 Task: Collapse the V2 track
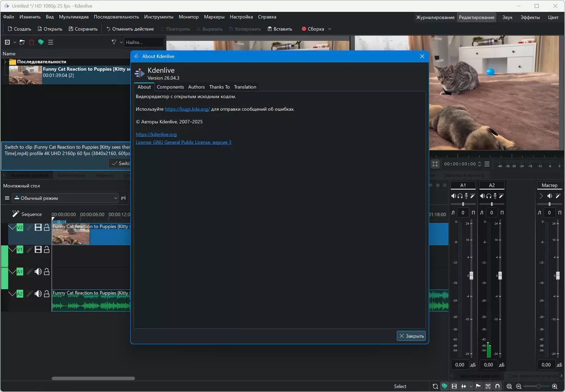pyautogui.click(x=12, y=228)
